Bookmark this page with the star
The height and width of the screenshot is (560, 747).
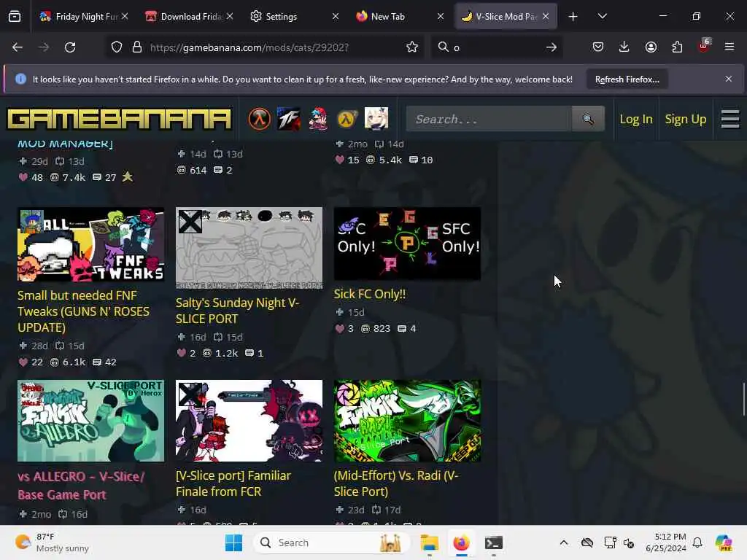(x=412, y=47)
